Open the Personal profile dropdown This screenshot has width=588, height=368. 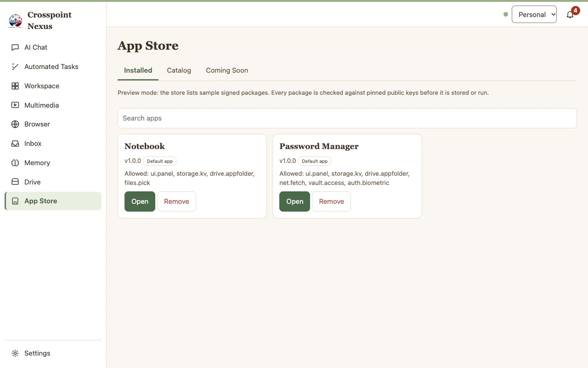click(534, 14)
